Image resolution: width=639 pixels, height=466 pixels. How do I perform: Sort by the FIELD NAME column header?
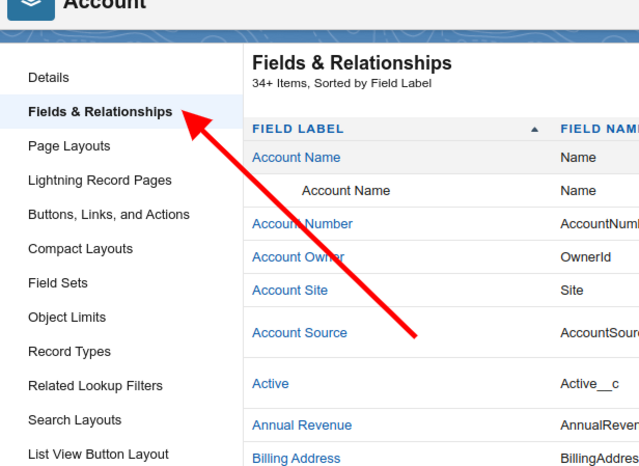pos(599,129)
